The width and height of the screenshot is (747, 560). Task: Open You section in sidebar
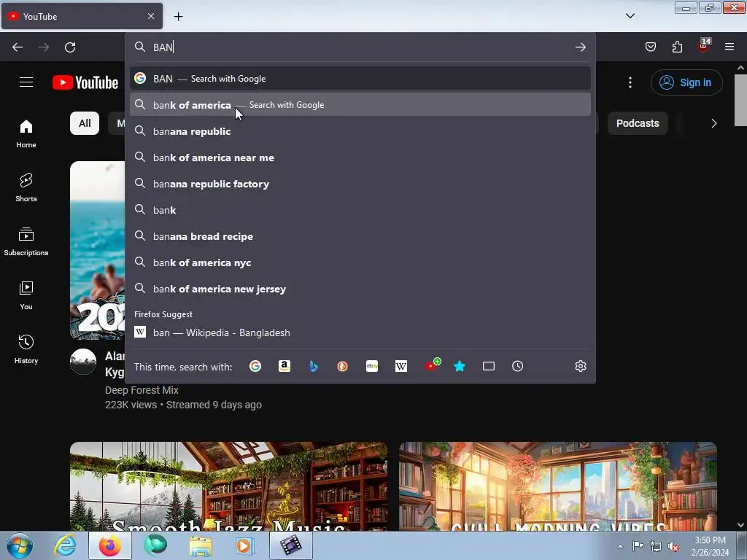[x=26, y=296]
